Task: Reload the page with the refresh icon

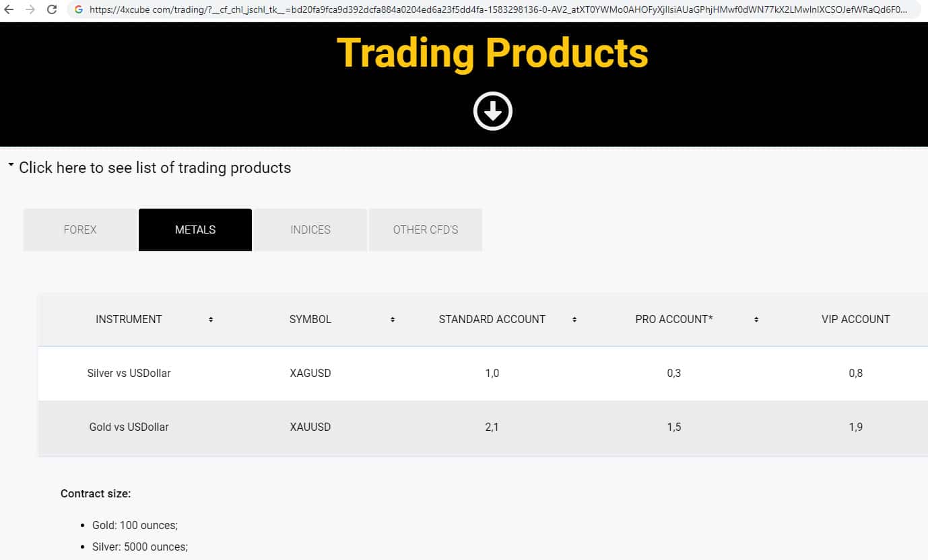Action: click(52, 10)
